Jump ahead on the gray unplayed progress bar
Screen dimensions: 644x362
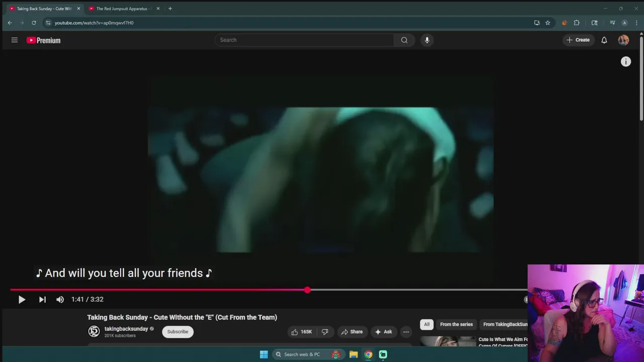point(418,290)
